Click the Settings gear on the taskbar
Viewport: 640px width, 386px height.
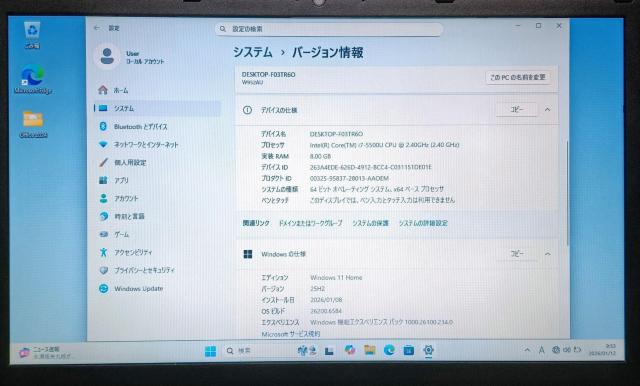pos(428,350)
